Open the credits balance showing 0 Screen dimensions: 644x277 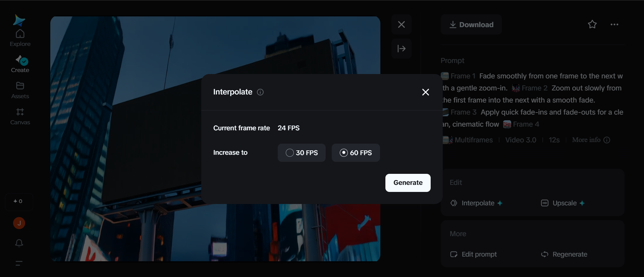18,201
